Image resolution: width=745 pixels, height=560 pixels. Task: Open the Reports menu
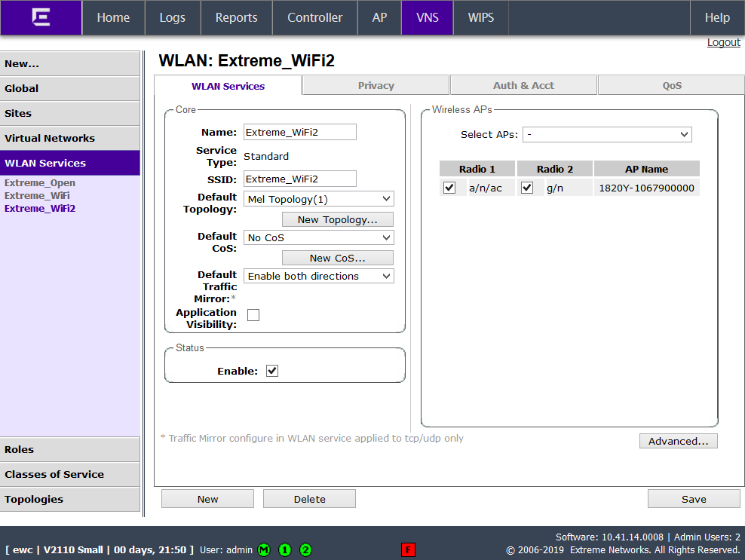click(236, 17)
